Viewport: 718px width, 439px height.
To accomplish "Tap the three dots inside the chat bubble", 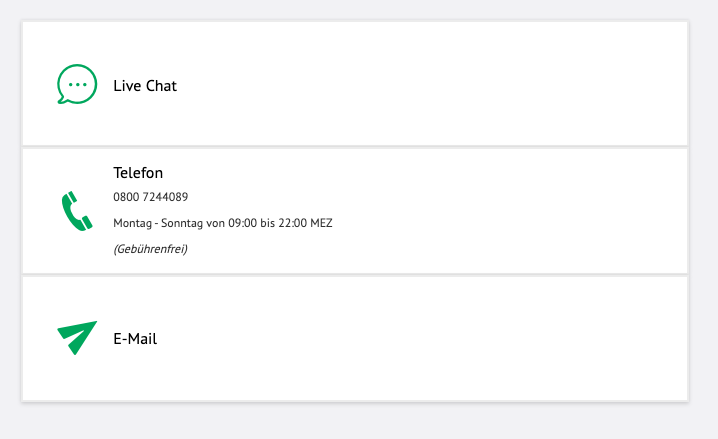I will pos(77,84).
